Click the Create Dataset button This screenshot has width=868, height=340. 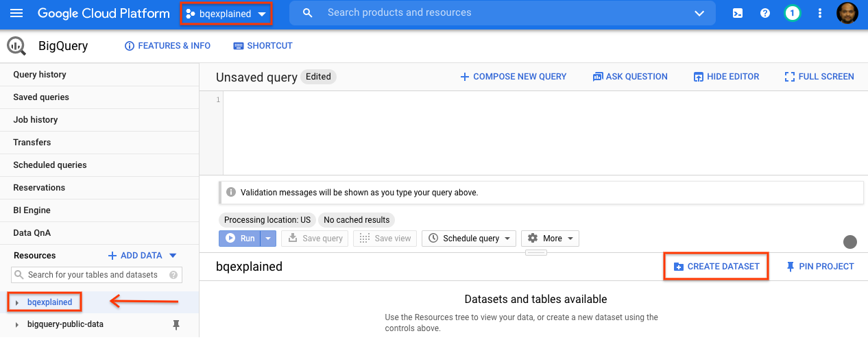tap(716, 266)
